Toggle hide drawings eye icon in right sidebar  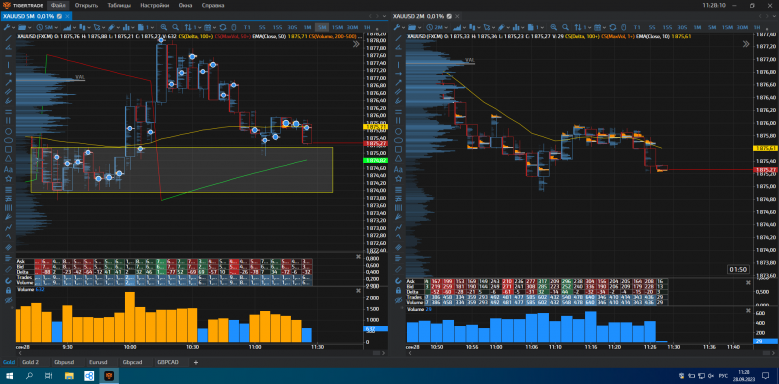(398, 301)
